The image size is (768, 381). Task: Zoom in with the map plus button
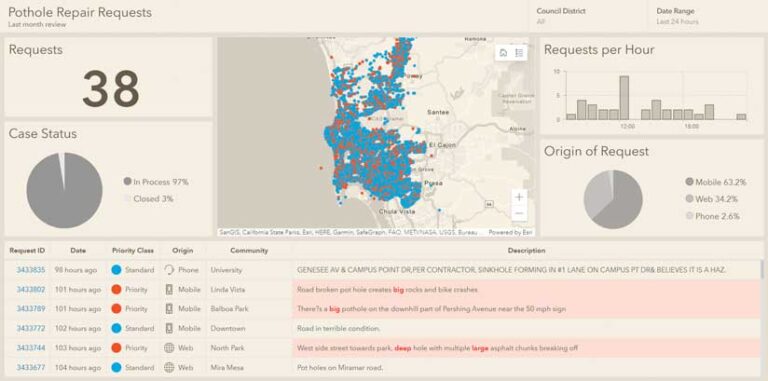pyautogui.click(x=519, y=197)
